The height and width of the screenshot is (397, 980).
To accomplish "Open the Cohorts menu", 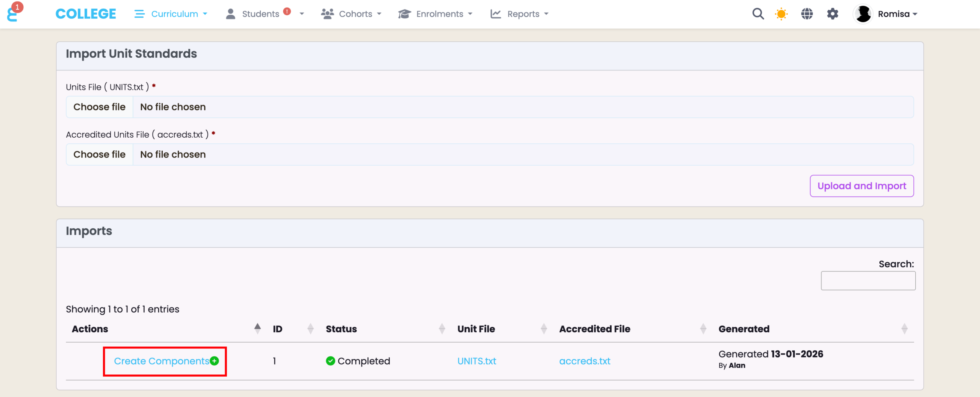I will (351, 14).
